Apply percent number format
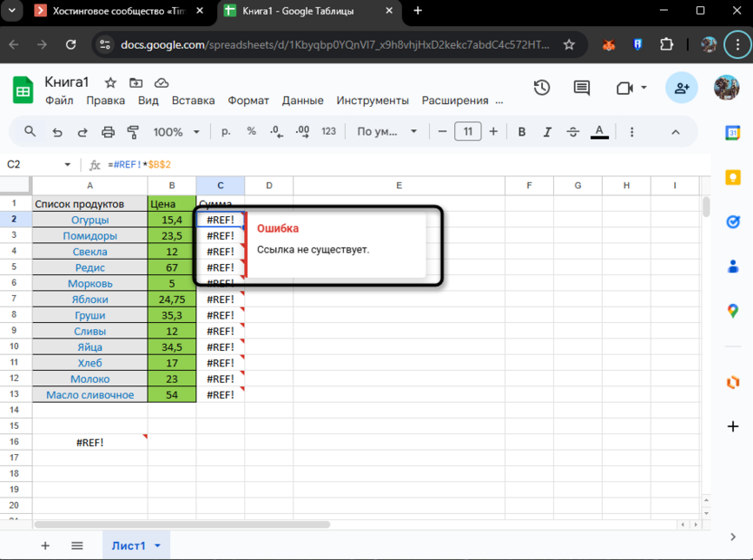Image resolution: width=753 pixels, height=560 pixels. (x=252, y=131)
